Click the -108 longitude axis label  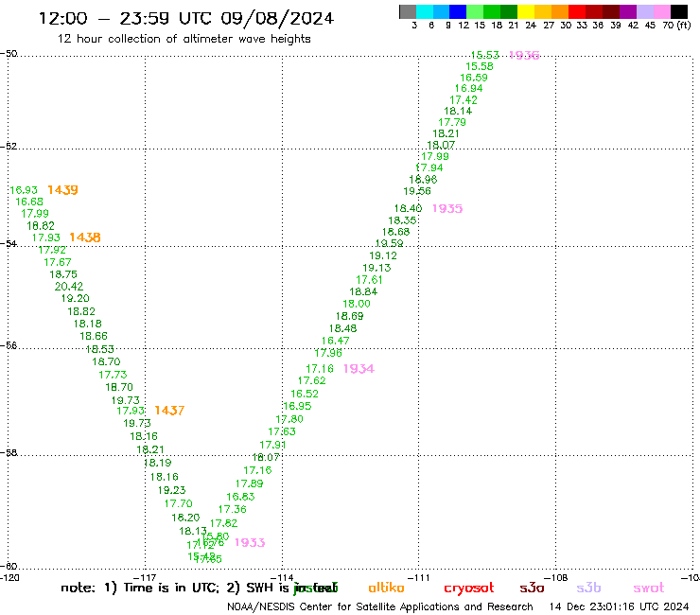pyautogui.click(x=556, y=577)
